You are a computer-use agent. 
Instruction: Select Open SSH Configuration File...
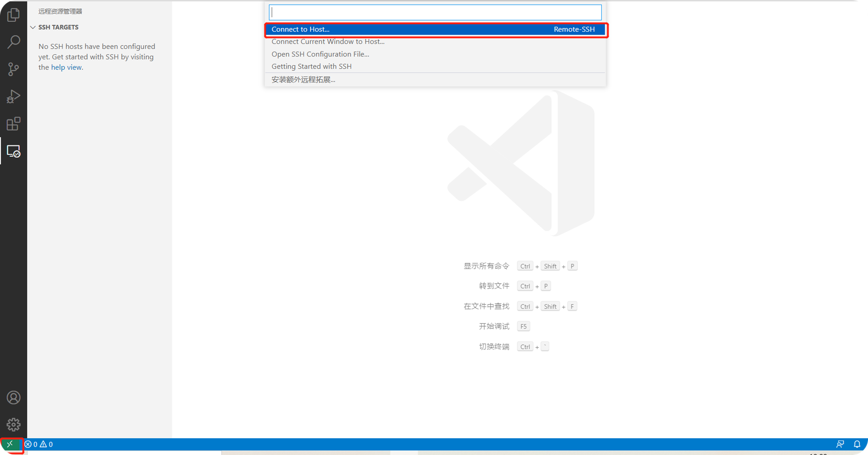point(320,54)
